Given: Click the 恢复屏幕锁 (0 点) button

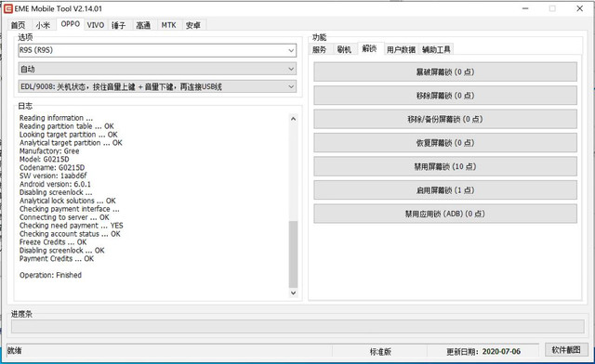Looking at the screenshot, I should 445,143.
